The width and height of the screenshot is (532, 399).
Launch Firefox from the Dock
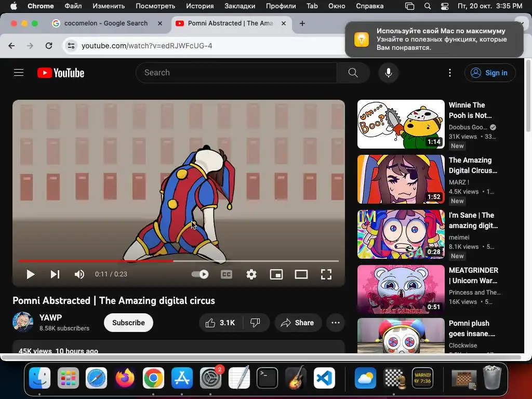click(125, 378)
